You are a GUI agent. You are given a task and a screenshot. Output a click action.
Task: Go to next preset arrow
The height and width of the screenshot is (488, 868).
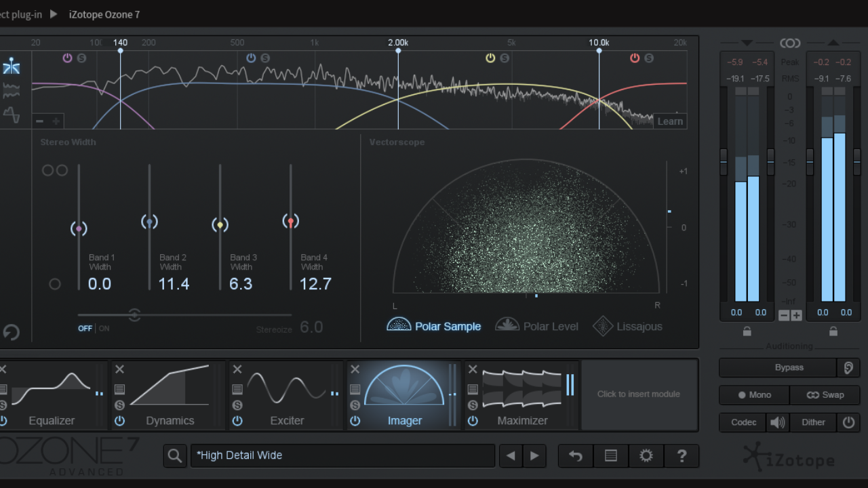pyautogui.click(x=534, y=456)
